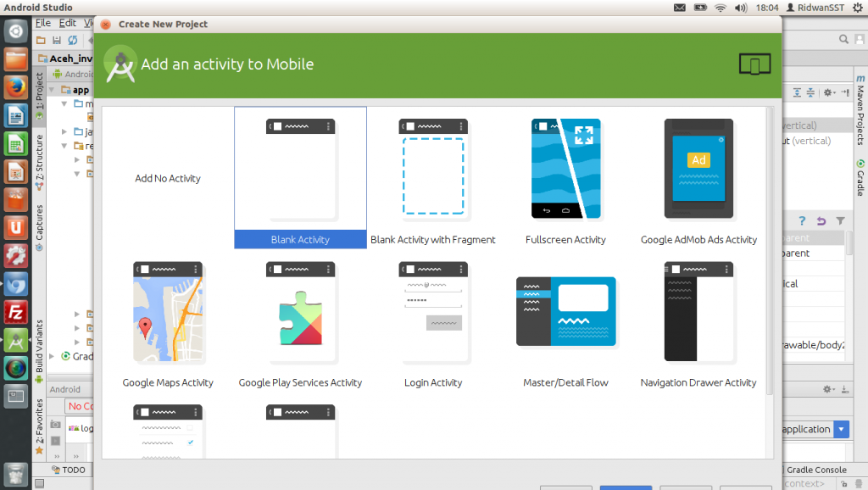Pick the Login Activity template
The image size is (868, 490).
pos(433,322)
